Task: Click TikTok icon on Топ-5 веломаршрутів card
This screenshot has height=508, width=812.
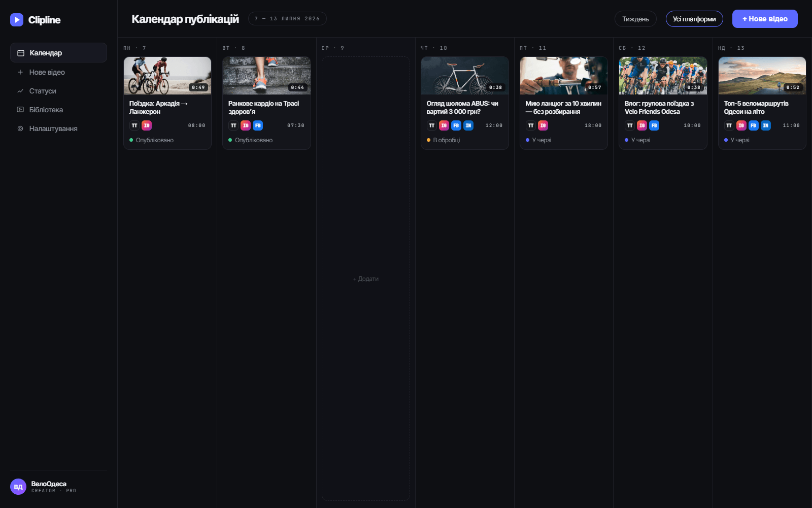Action: [x=729, y=125]
